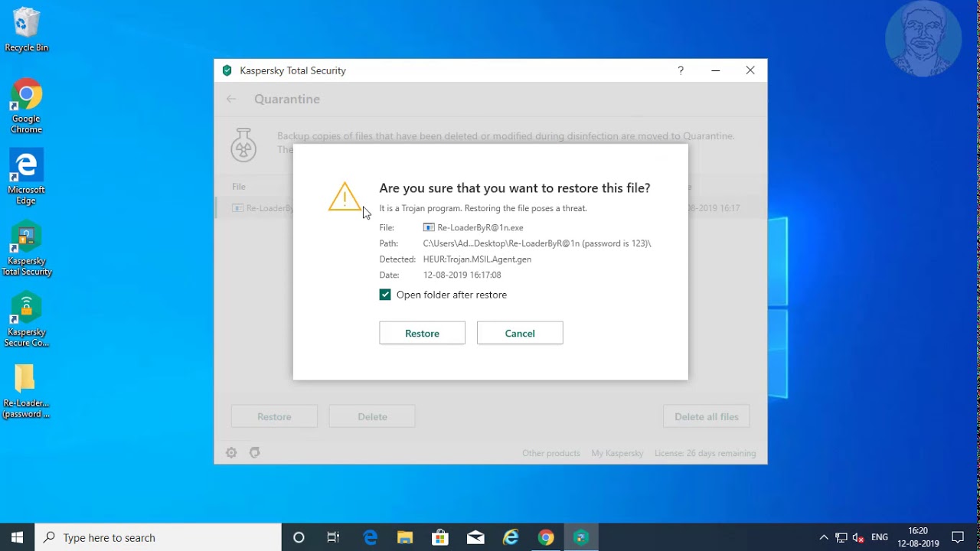Image resolution: width=980 pixels, height=551 pixels.
Task: Close the Kaspersky Total Security window
Action: (x=750, y=70)
